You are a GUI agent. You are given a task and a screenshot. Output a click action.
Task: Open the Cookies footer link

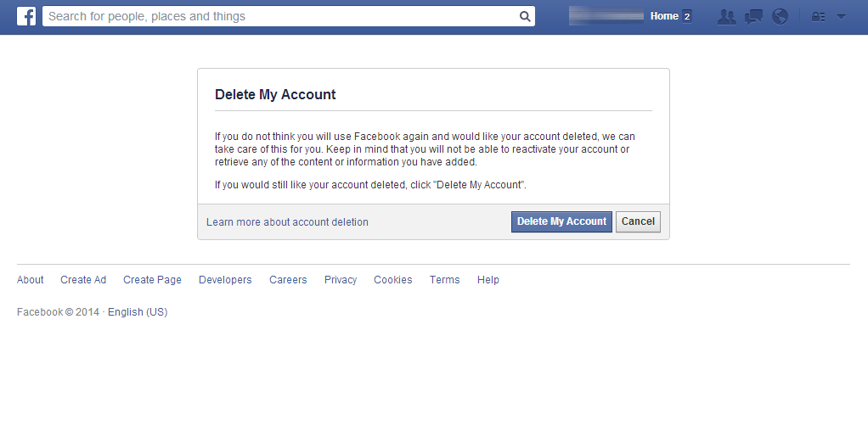[393, 280]
